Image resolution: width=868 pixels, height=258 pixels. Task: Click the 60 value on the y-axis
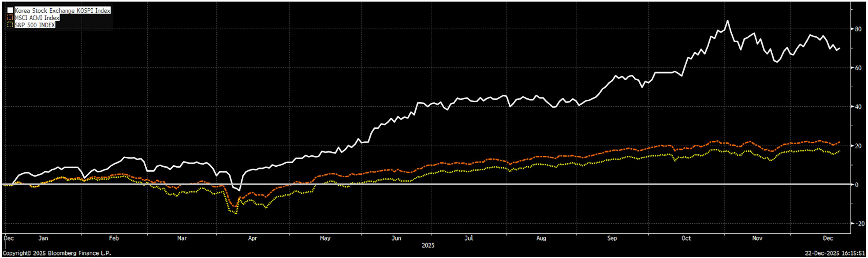(x=858, y=68)
